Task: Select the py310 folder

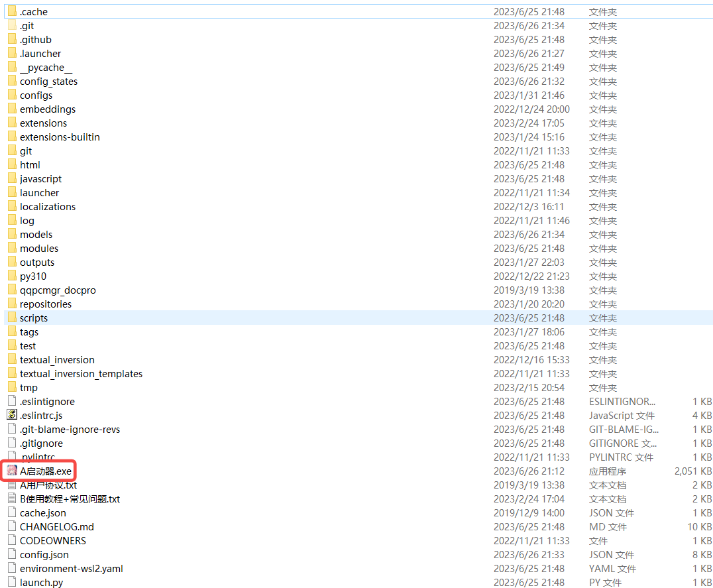Action: point(33,276)
